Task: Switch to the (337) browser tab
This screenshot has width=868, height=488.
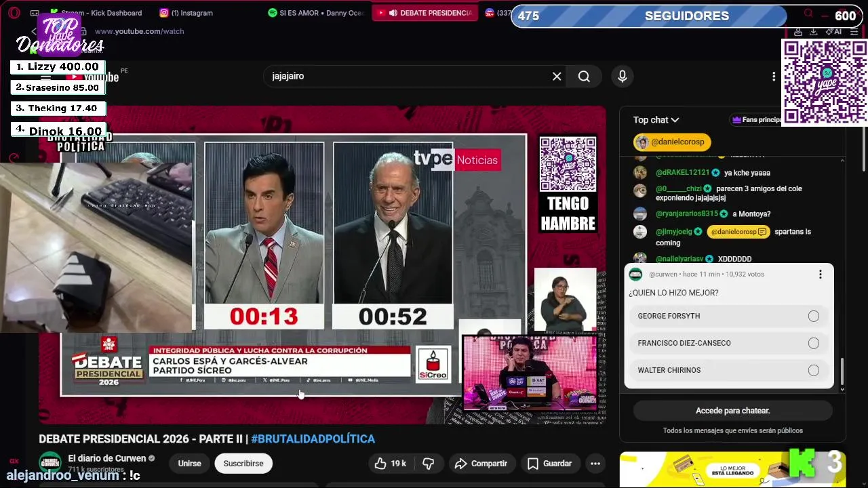Action: click(x=497, y=13)
